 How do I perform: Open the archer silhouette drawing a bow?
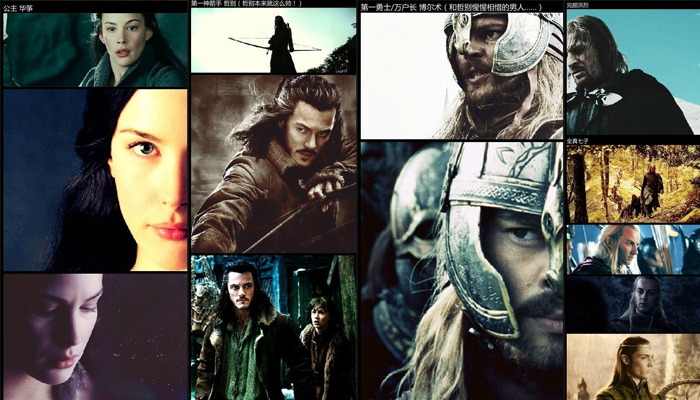(x=273, y=41)
